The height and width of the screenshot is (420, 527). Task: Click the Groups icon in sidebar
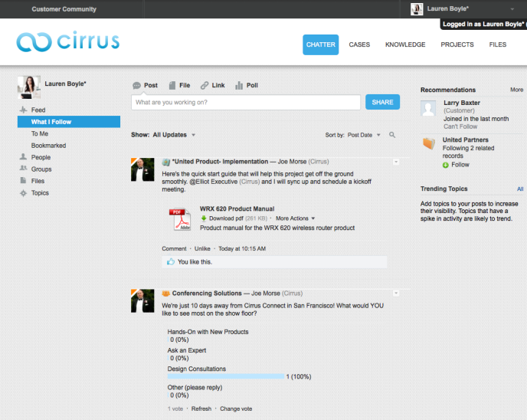[23, 168]
